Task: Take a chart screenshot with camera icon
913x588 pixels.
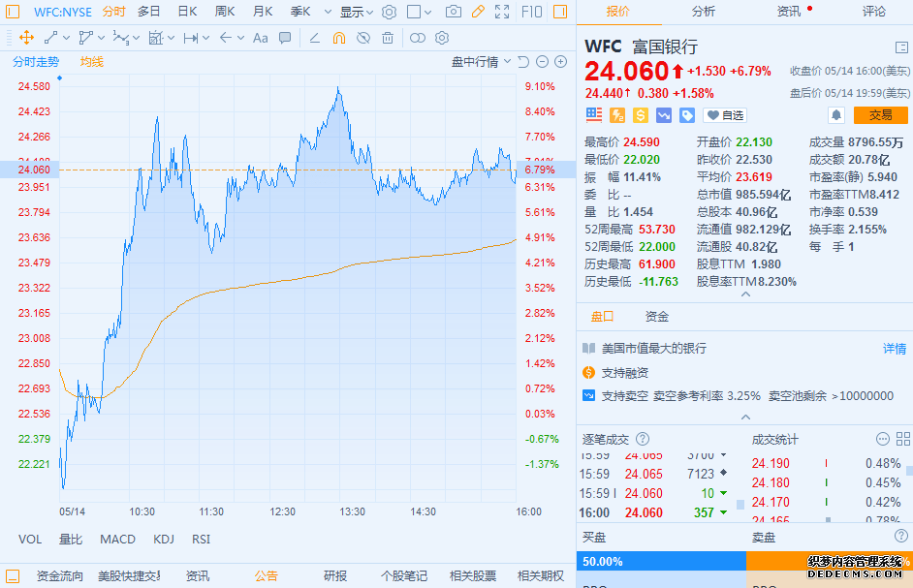Action: pyautogui.click(x=453, y=12)
